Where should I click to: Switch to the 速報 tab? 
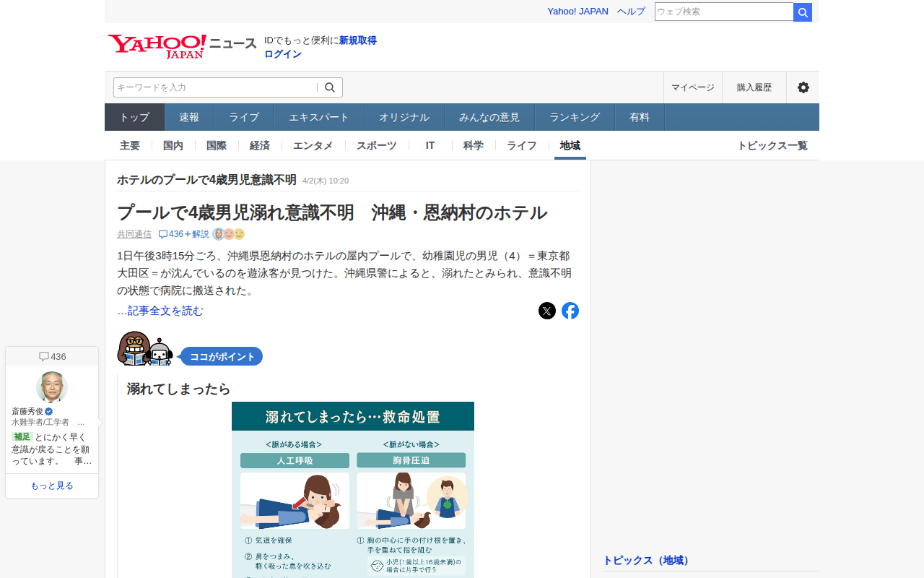189,117
